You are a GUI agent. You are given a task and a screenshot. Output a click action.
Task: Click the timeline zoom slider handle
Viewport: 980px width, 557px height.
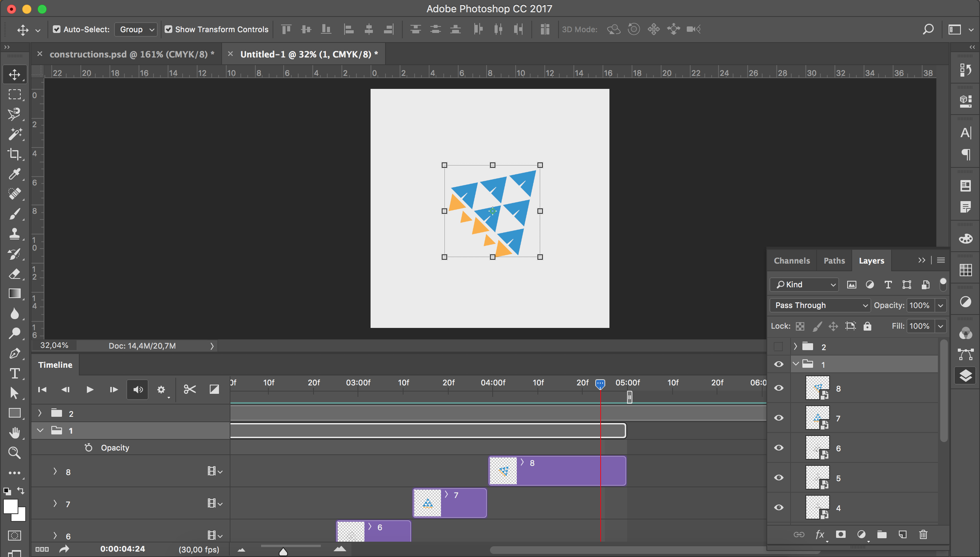click(283, 552)
